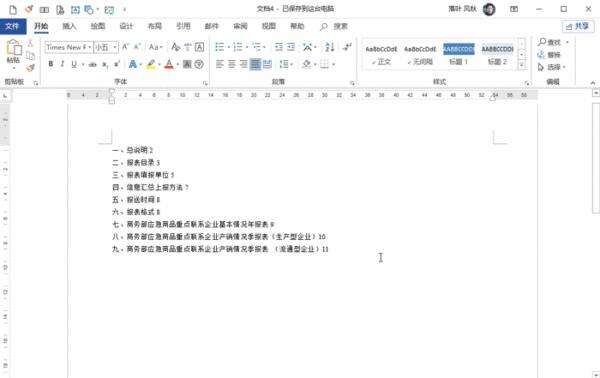
Task: Click the Align Right icon
Action: [243, 64]
